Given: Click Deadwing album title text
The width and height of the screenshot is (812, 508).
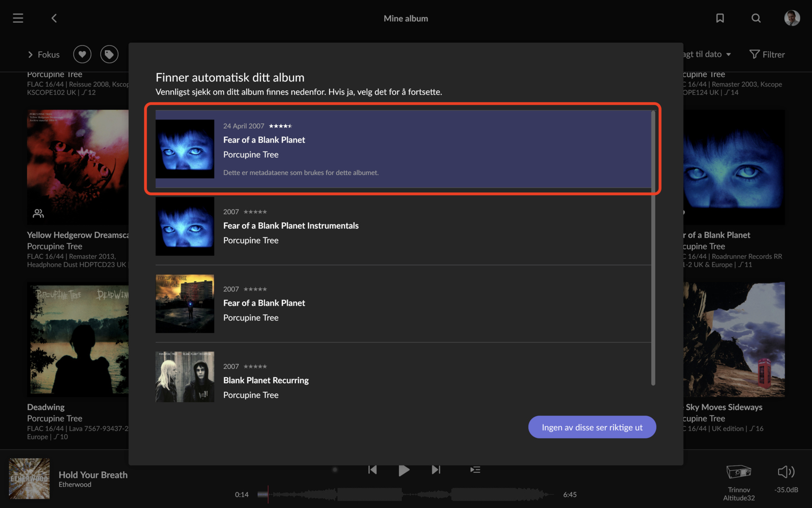Looking at the screenshot, I should coord(46,407).
